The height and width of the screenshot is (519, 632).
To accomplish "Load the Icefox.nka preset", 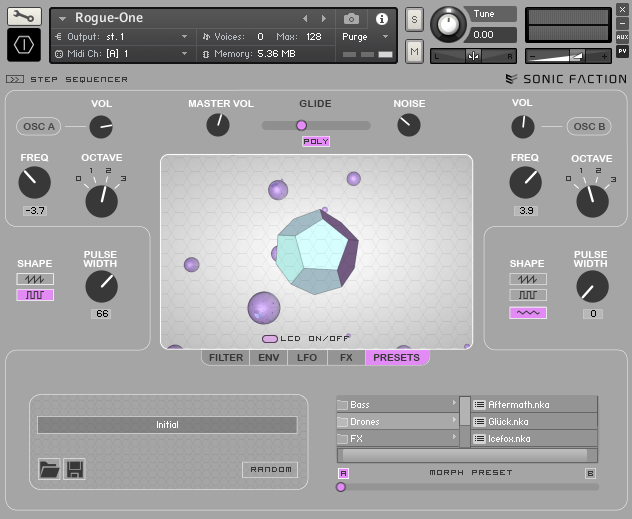I will [534, 438].
